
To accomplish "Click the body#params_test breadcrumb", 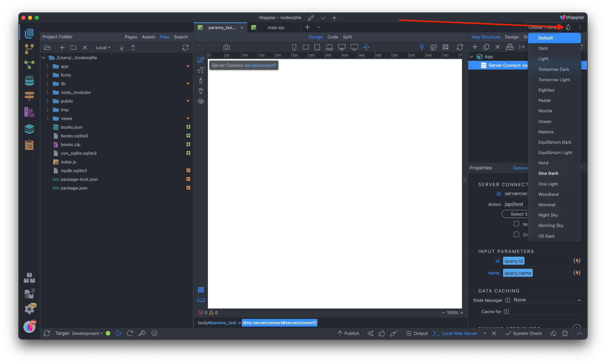I will tap(217, 323).
